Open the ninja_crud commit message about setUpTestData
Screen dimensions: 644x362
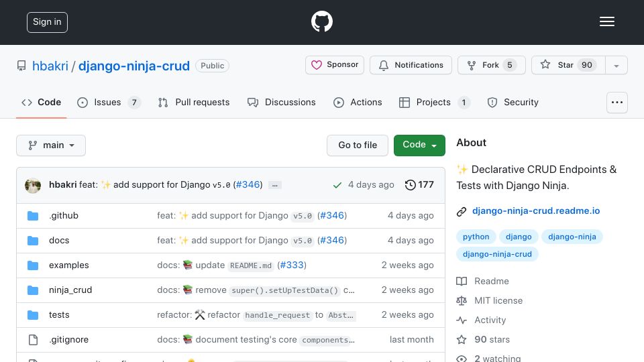(x=256, y=290)
